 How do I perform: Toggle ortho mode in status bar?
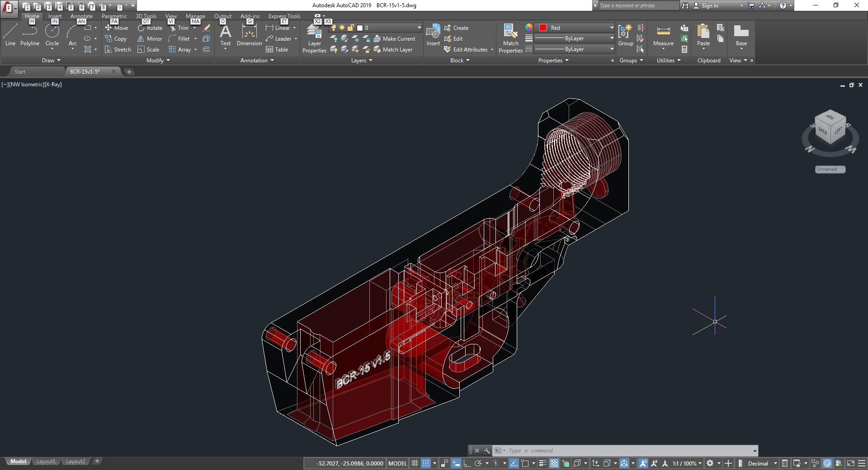click(x=467, y=463)
